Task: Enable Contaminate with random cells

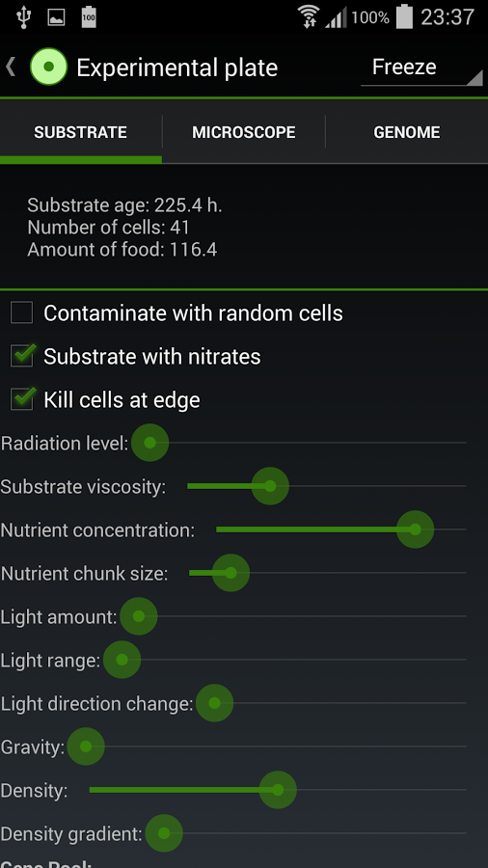Action: [x=21, y=312]
